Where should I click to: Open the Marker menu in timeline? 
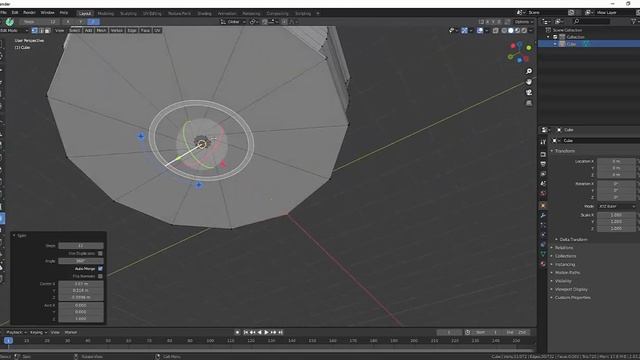(71, 332)
